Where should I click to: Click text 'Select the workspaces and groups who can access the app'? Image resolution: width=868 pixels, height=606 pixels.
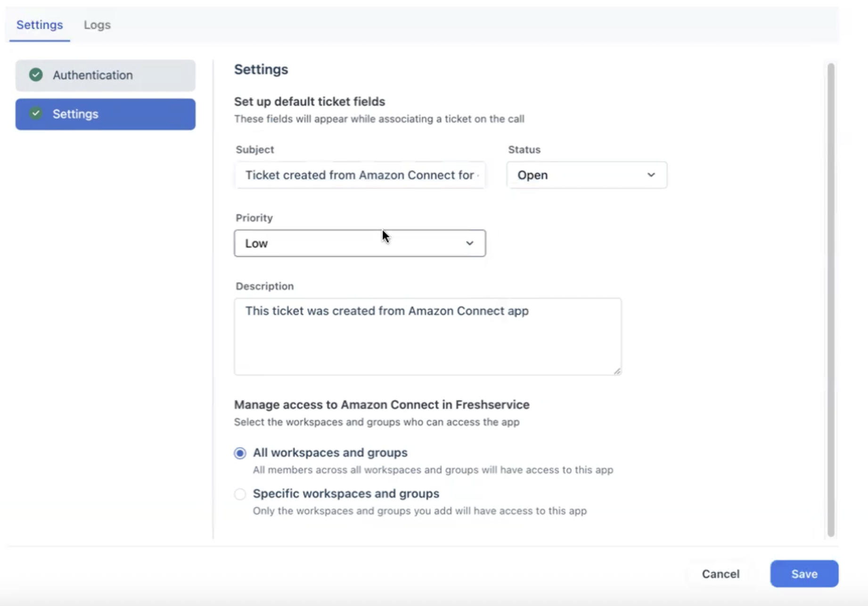coord(377,422)
